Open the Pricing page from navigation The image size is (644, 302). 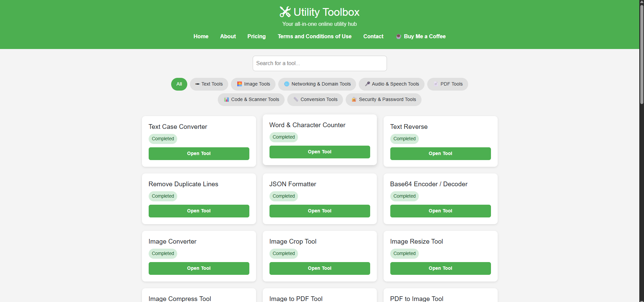(256, 37)
